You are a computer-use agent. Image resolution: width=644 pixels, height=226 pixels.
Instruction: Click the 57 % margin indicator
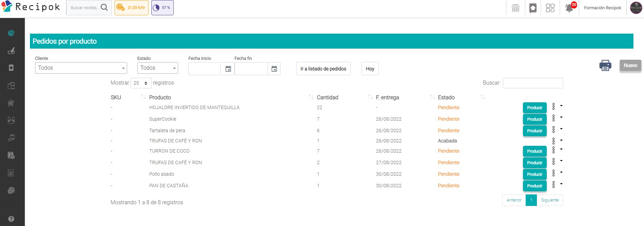pos(163,7)
